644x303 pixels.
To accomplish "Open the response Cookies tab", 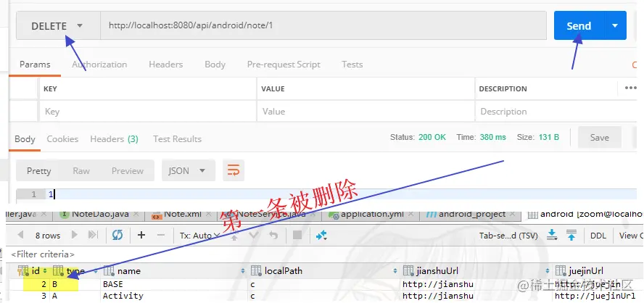I will click(62, 138).
